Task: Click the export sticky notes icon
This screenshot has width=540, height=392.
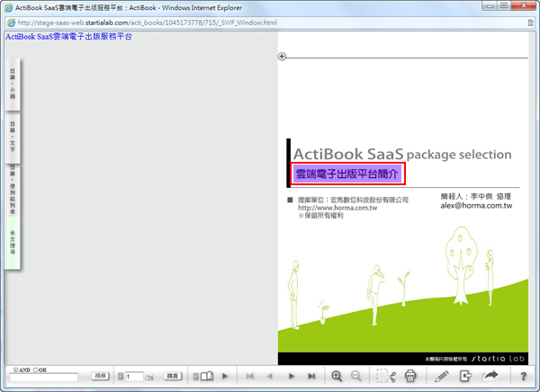Action: (x=465, y=376)
